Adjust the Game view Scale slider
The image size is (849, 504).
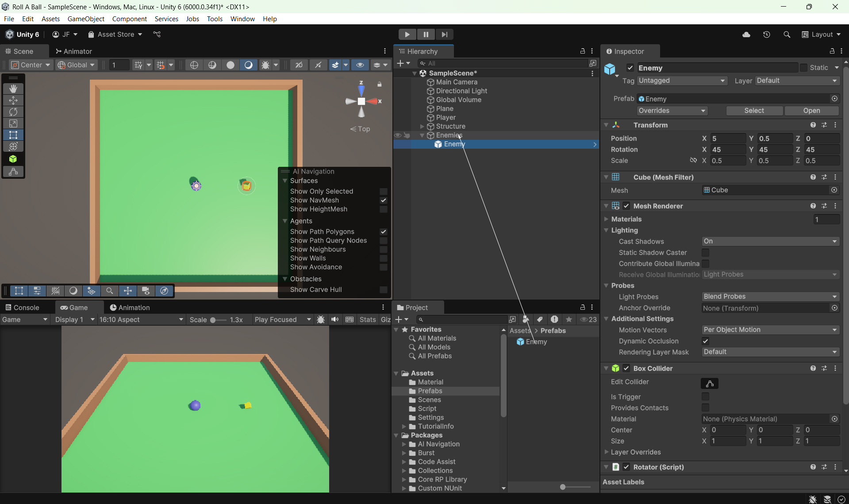pos(213,320)
